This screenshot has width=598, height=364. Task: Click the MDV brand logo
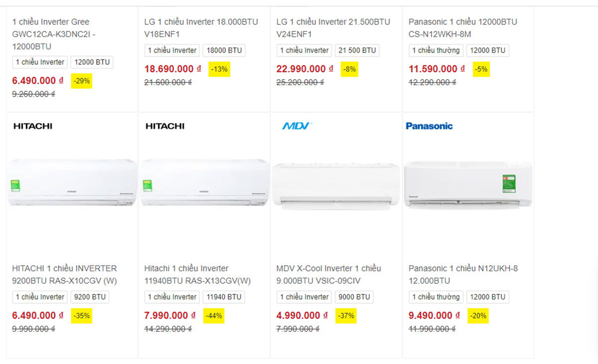point(297,126)
